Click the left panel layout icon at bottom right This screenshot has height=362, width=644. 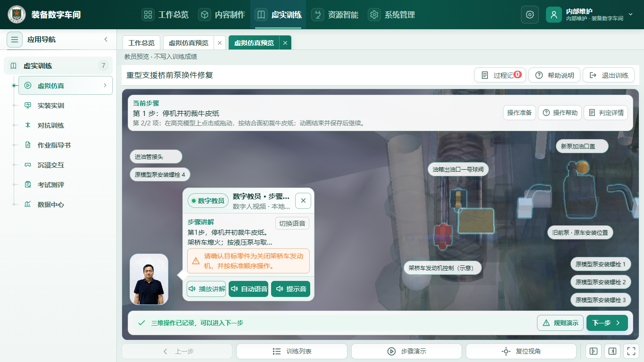click(x=594, y=351)
